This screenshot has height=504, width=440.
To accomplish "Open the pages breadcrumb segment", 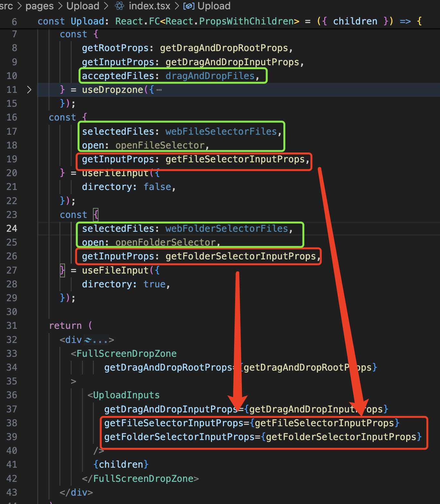I will pos(39,6).
